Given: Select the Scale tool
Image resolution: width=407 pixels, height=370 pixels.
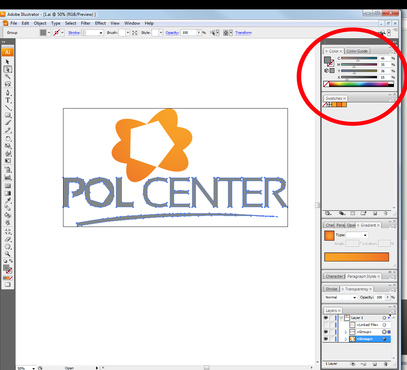Looking at the screenshot, I should coord(7,146).
